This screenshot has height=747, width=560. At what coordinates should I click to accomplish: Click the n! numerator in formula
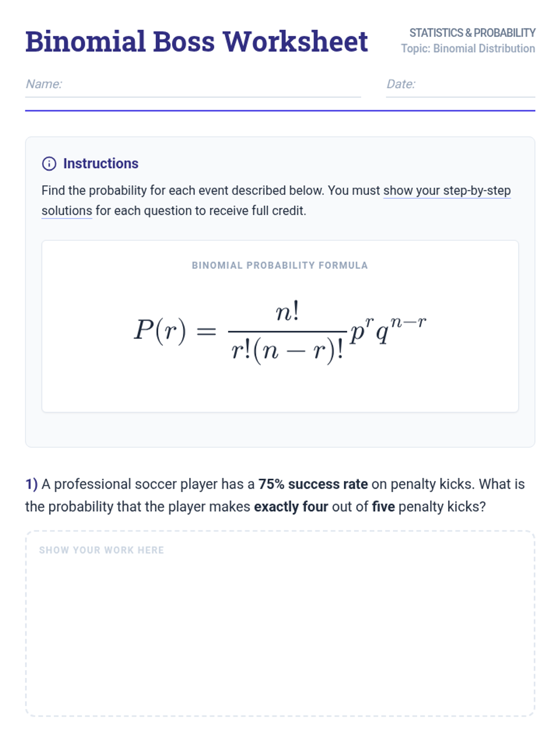pyautogui.click(x=287, y=312)
